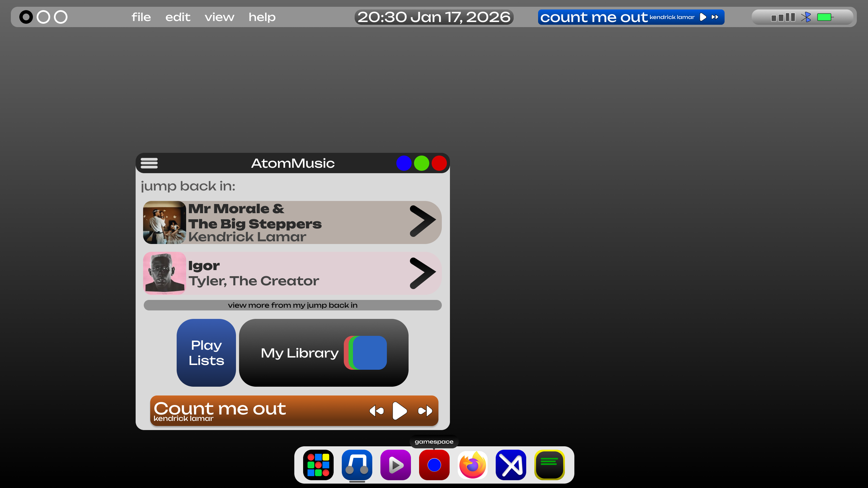Screen dimensions: 868x488
Task: Click count me out title in menu bar widget
Action: point(594,17)
